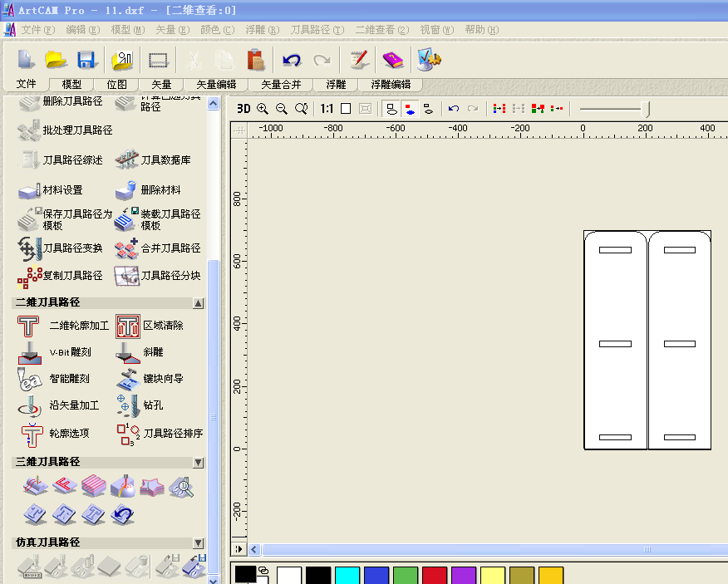Click the Undo arrow in the main toolbar
Viewport: 728px width, 584px height.
pyautogui.click(x=292, y=60)
